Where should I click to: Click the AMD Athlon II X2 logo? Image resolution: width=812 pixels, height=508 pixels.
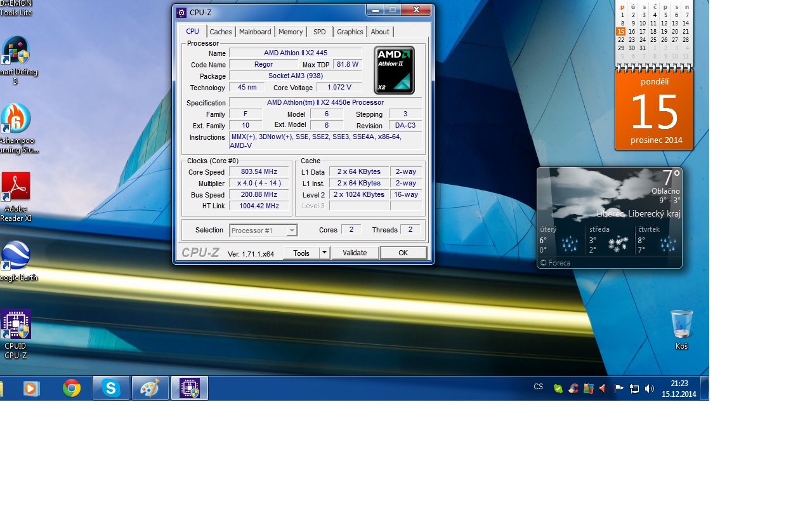point(394,70)
